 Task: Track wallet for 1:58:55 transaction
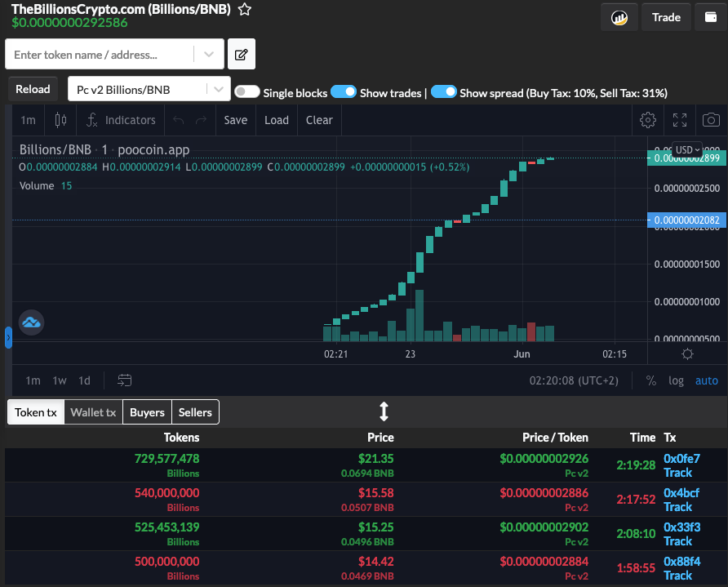[678, 576]
